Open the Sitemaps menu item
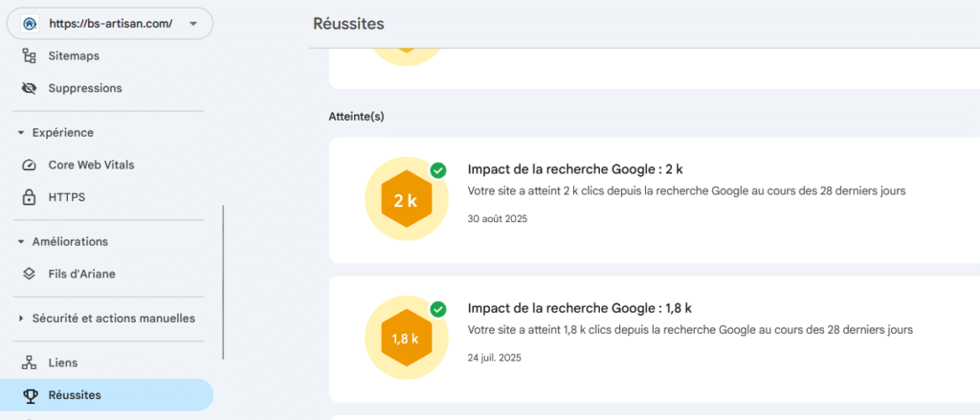The width and height of the screenshot is (980, 420). (x=74, y=56)
